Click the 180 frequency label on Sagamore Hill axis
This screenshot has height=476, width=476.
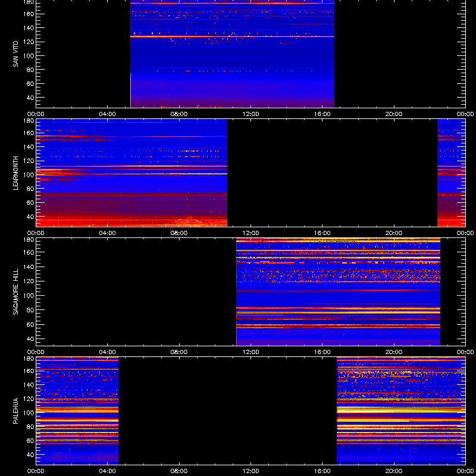(x=28, y=239)
